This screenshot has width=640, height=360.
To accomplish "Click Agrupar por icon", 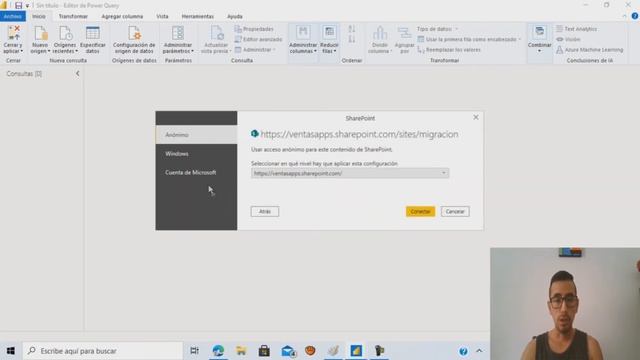I will (404, 39).
